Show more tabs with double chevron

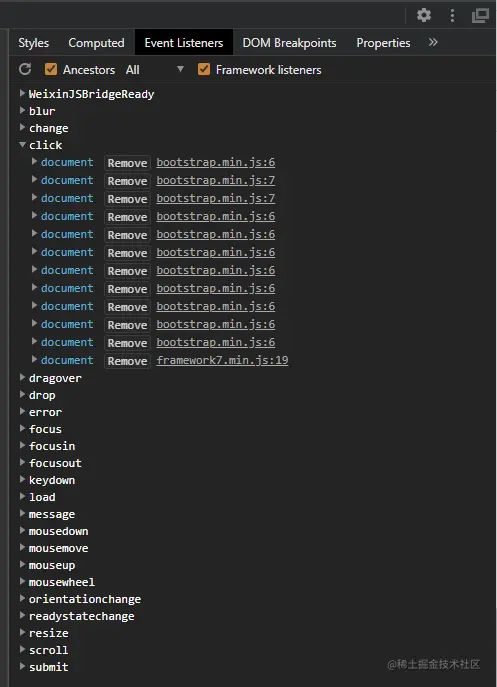pyautogui.click(x=433, y=42)
